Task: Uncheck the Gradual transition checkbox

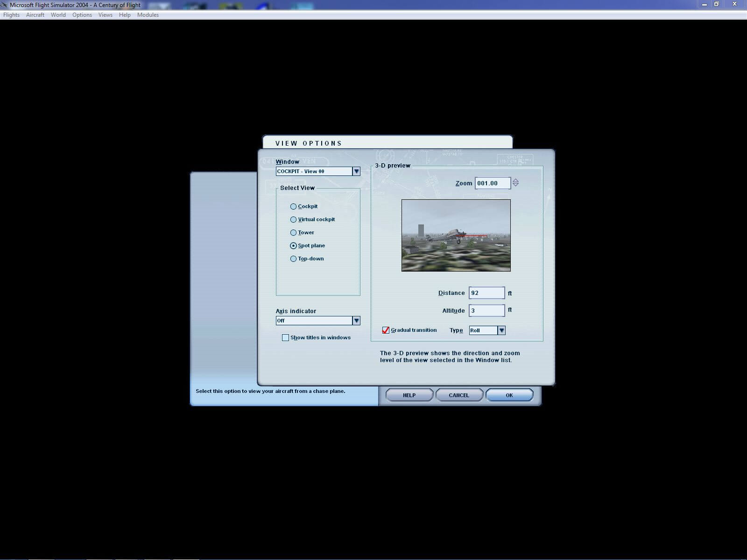Action: pyautogui.click(x=386, y=330)
